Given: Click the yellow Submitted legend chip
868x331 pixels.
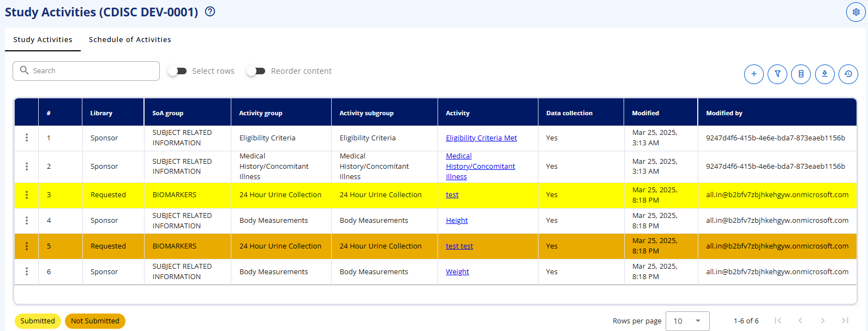Looking at the screenshot, I should coord(38,321).
